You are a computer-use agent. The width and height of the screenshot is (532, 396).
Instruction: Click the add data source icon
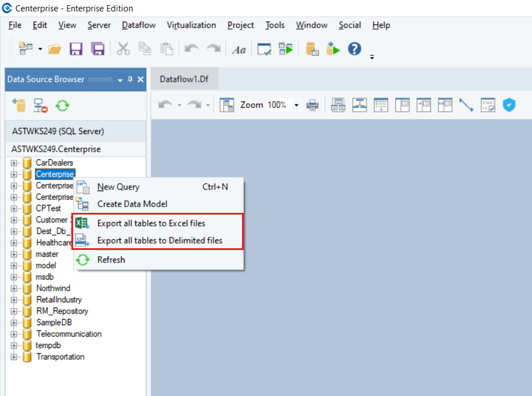tap(19, 105)
